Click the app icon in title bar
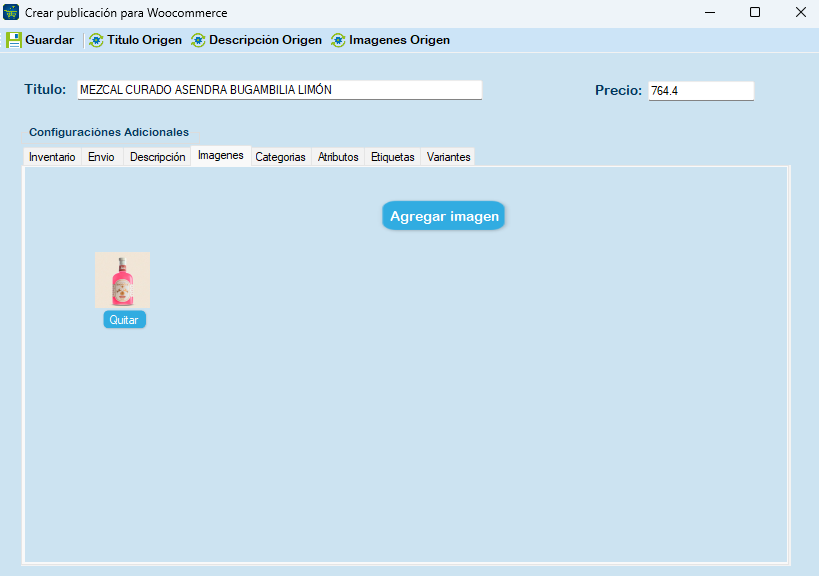The height and width of the screenshot is (576, 819). [x=12, y=12]
